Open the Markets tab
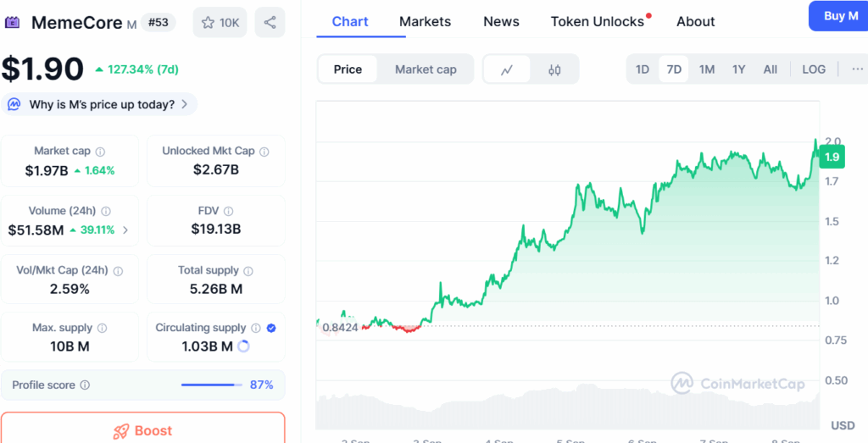This screenshot has width=868, height=443. tap(426, 21)
